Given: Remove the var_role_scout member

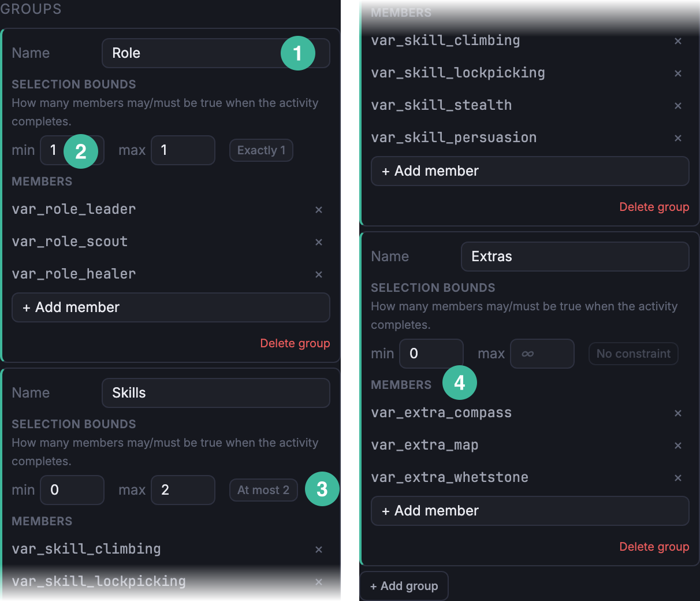Looking at the screenshot, I should [319, 242].
